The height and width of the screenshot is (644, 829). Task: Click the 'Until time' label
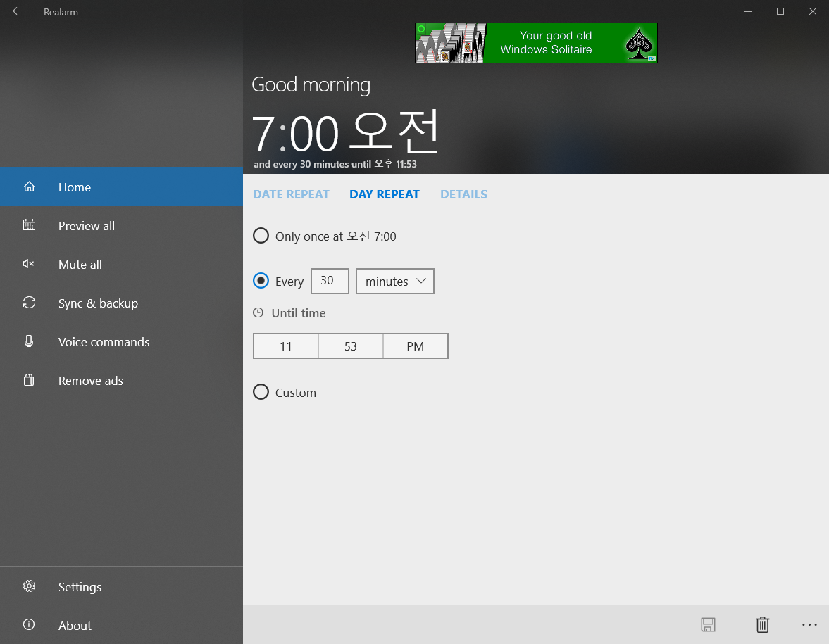(299, 312)
